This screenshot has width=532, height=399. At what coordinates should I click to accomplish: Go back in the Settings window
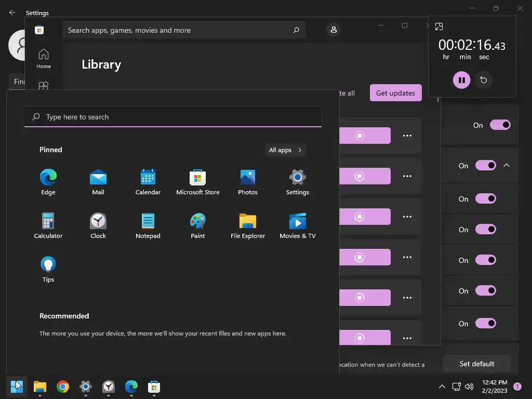click(12, 12)
